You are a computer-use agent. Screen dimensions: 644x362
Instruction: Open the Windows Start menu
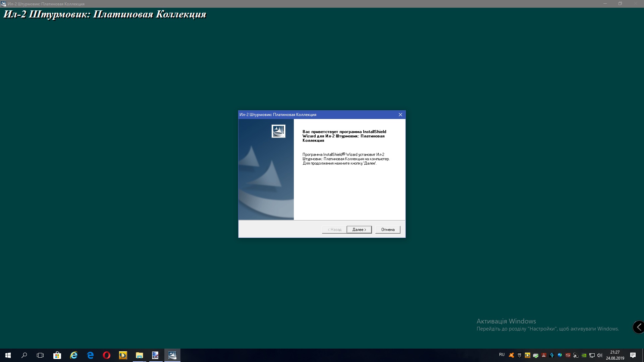(x=8, y=355)
